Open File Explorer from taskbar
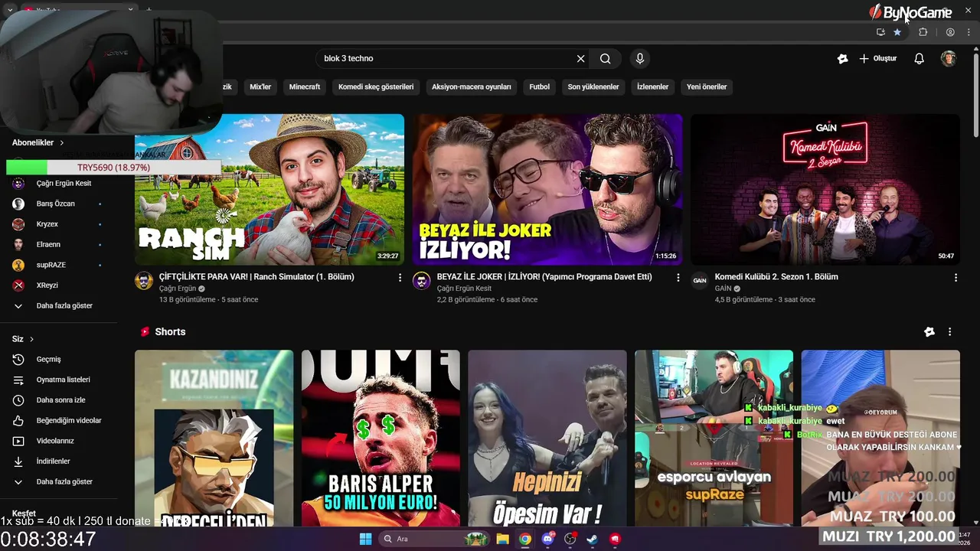980x551 pixels. click(502, 539)
